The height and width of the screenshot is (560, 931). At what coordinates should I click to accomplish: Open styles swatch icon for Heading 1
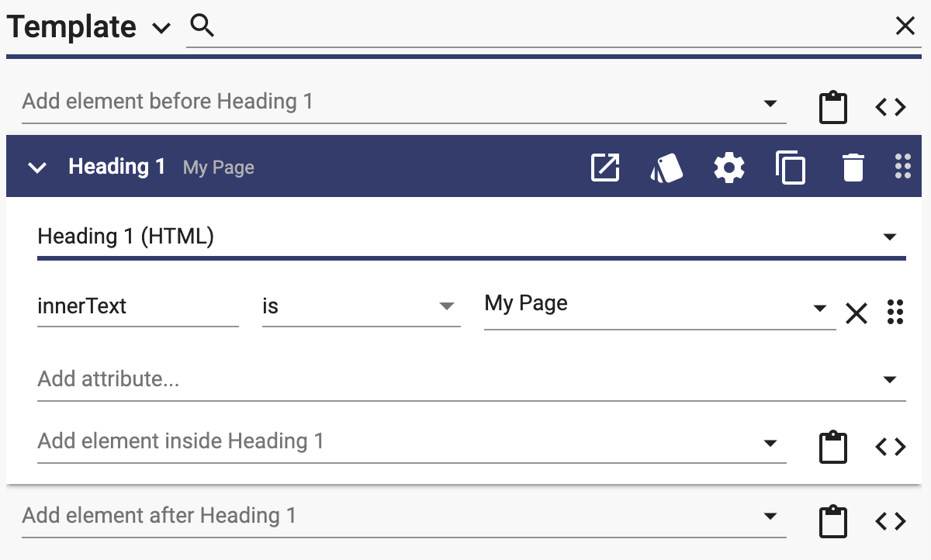click(x=667, y=168)
